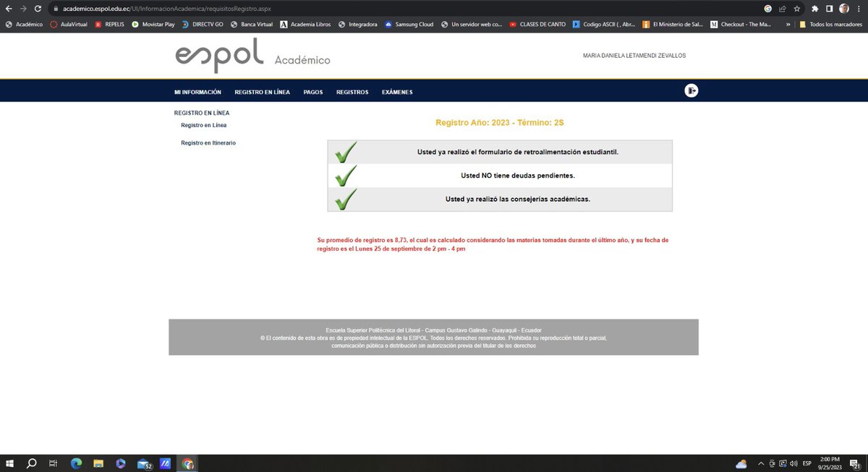Image resolution: width=868 pixels, height=472 pixels.
Task: Open the REGISTRO EN LÍNEA menu
Action: [263, 92]
